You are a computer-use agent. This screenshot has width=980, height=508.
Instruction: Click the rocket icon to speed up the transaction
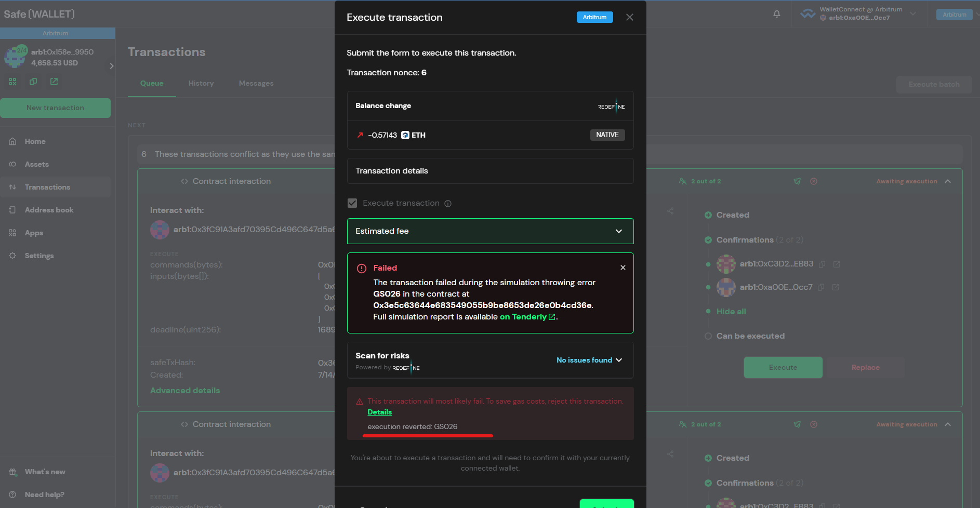[x=797, y=181]
